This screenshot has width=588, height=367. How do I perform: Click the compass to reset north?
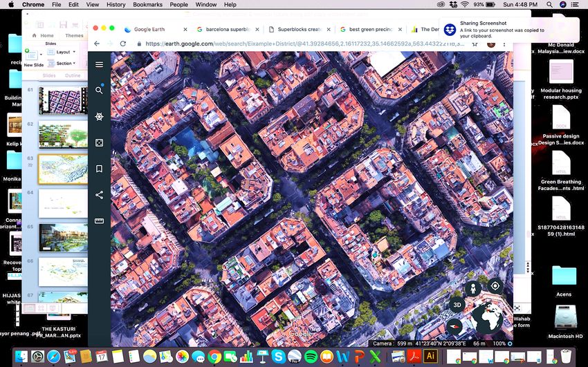pyautogui.click(x=454, y=326)
